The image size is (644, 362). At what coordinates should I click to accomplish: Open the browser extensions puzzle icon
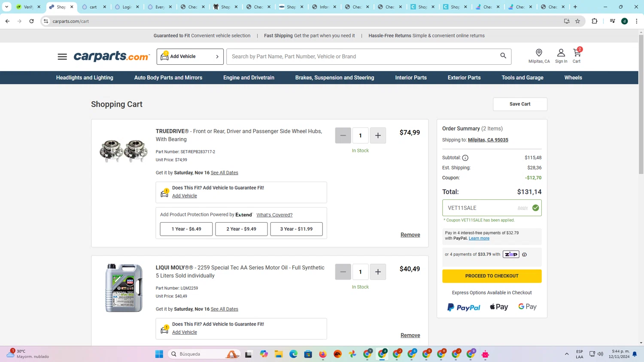(x=595, y=21)
